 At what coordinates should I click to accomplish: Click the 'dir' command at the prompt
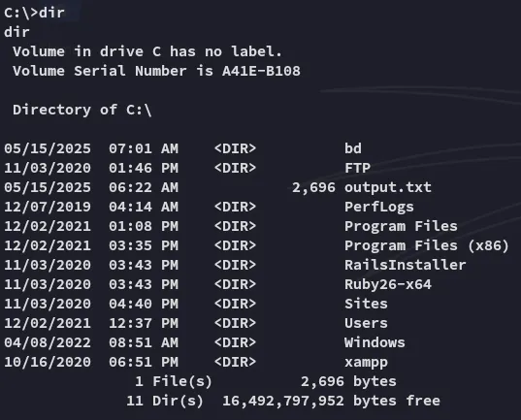click(51, 13)
